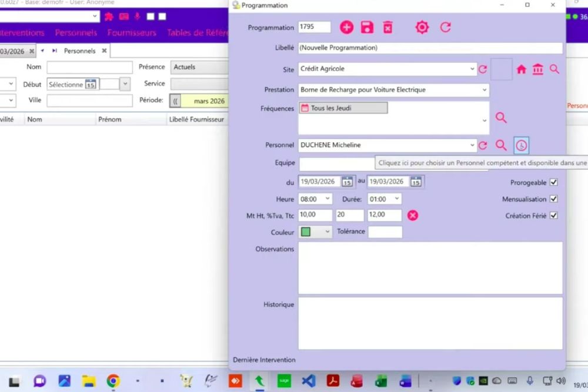Viewport: 588px width, 392px height.
Task: Click the bank building icon beside Site
Action: (x=537, y=69)
